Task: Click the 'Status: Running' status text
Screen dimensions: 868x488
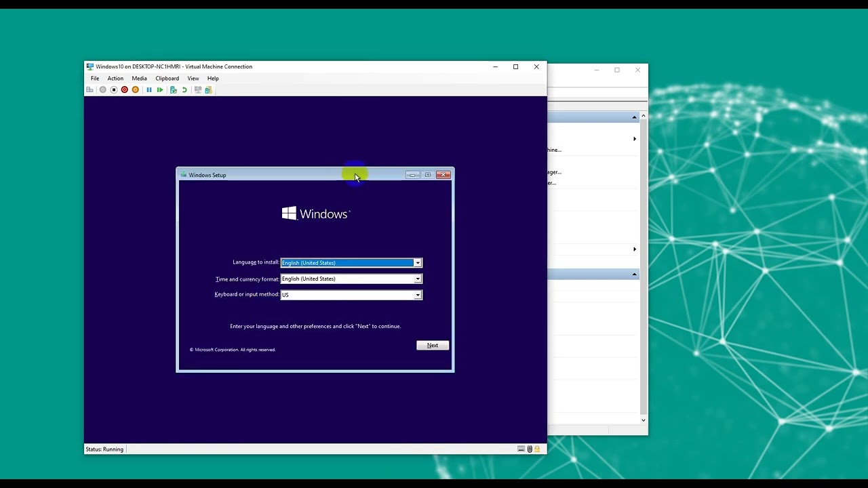Action: point(104,449)
